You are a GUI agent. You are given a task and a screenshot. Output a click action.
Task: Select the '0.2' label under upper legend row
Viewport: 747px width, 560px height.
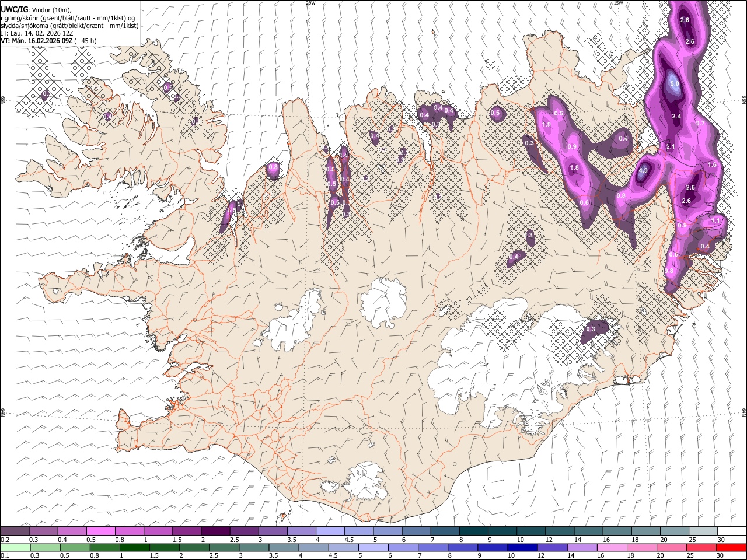pos(5,540)
